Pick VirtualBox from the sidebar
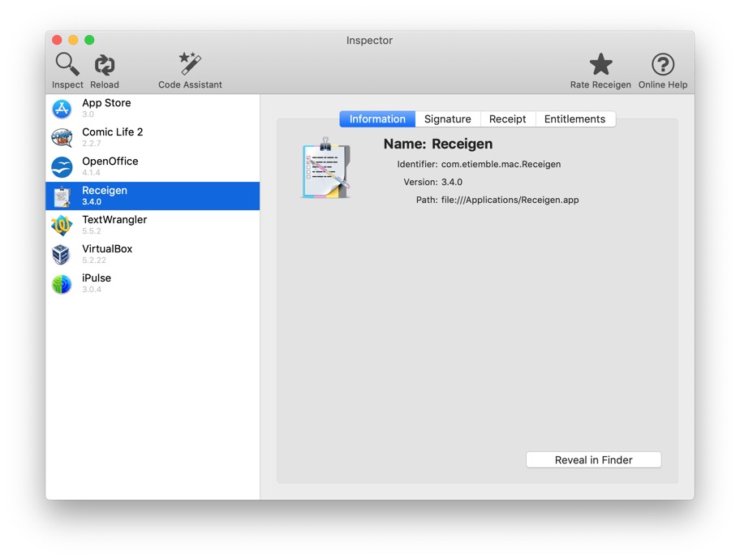The width and height of the screenshot is (740, 560). tap(153, 254)
